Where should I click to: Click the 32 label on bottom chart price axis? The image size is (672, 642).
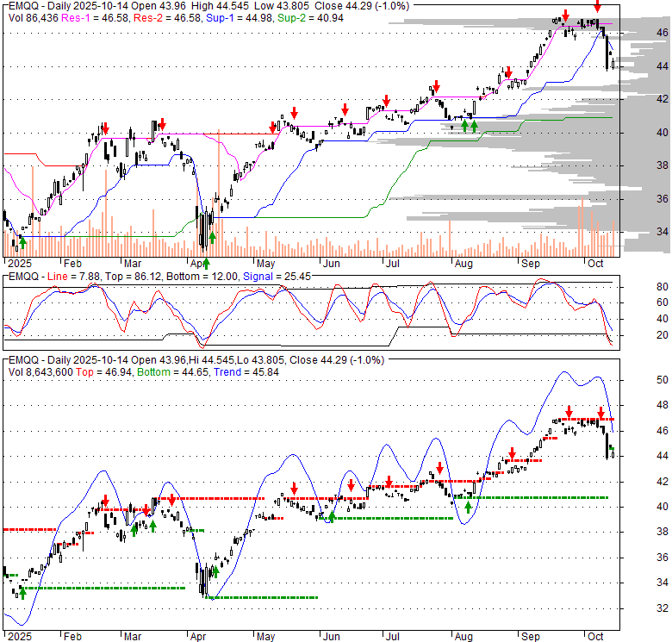point(663,608)
